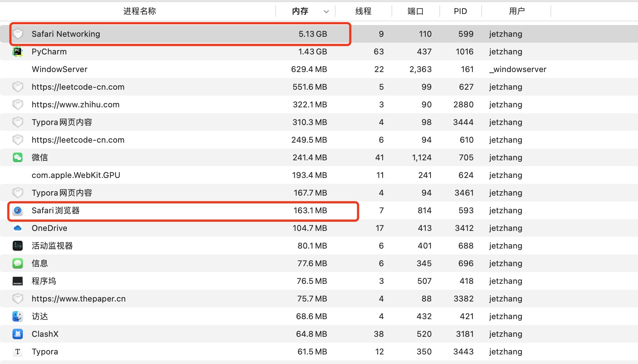Click PID 3382 in thepaper.cn row
The image size is (638, 364).
point(464,299)
